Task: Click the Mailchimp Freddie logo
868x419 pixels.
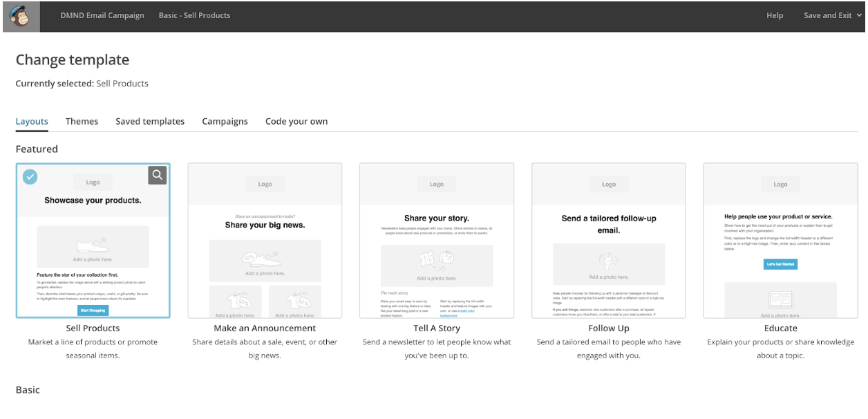Action: [20, 16]
